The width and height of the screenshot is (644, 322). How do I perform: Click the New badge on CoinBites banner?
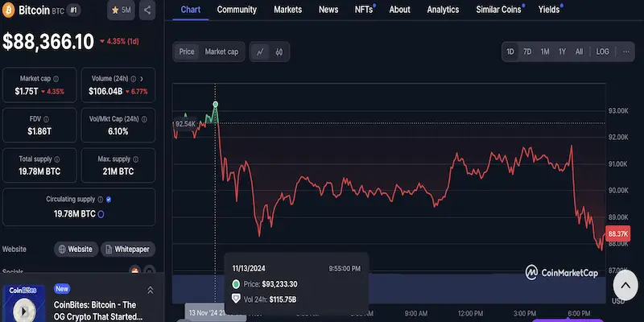pos(62,289)
